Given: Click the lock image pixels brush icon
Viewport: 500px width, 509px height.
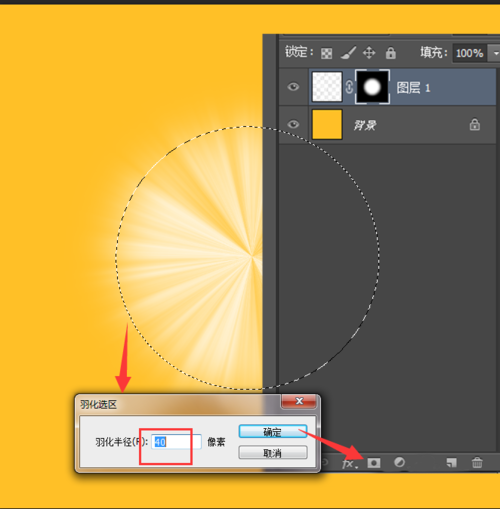Looking at the screenshot, I should (348, 53).
